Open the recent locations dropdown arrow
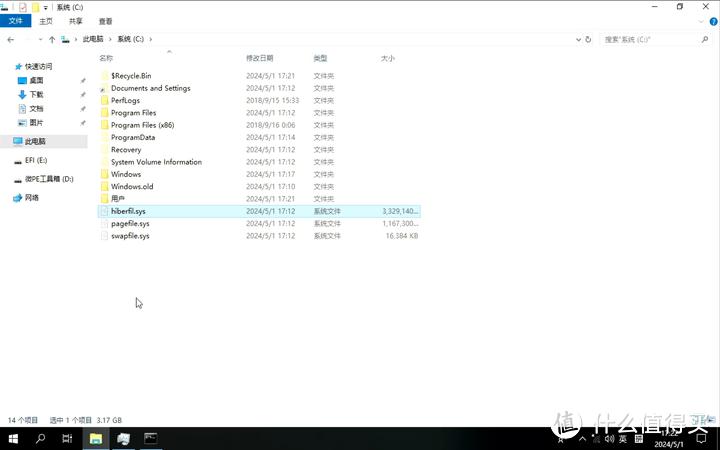This screenshot has height=450, width=720. (x=40, y=39)
